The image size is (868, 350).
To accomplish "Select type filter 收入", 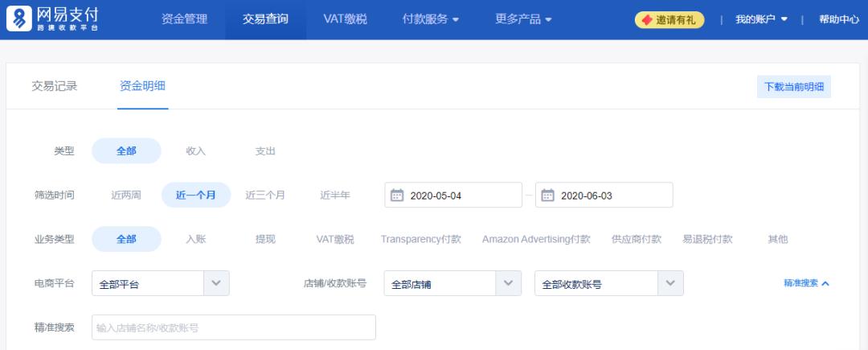I will (196, 150).
